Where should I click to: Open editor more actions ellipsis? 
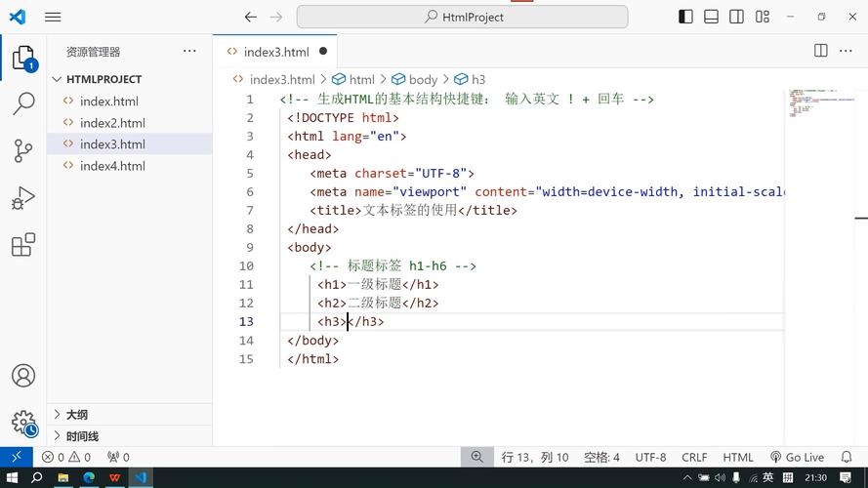(x=846, y=51)
